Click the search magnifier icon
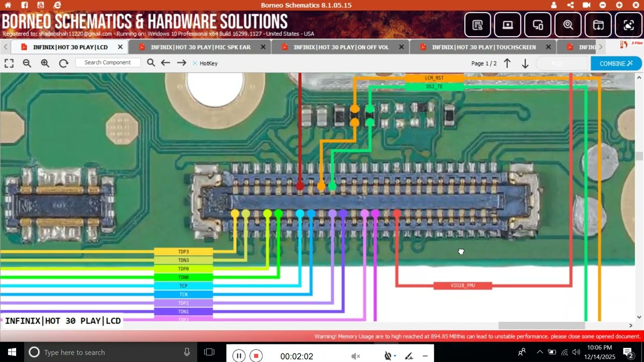The width and height of the screenshot is (644, 362). pyautogui.click(x=151, y=63)
